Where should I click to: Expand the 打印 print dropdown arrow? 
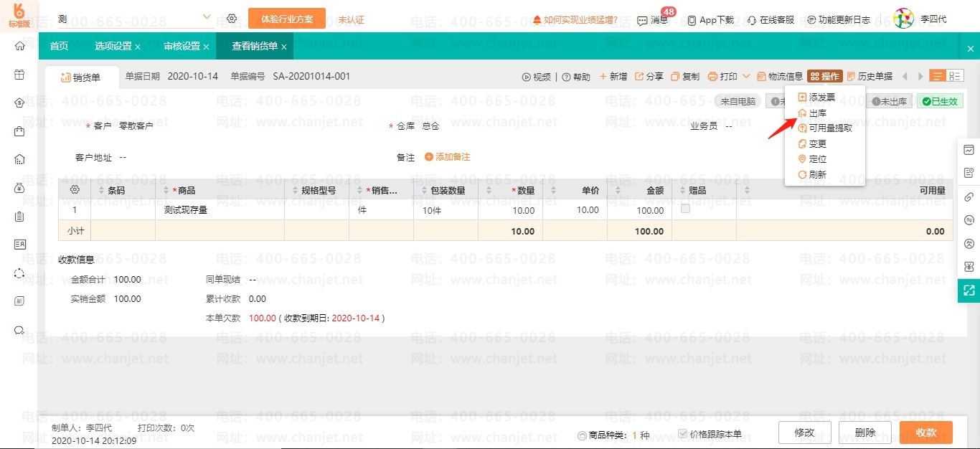coord(746,77)
